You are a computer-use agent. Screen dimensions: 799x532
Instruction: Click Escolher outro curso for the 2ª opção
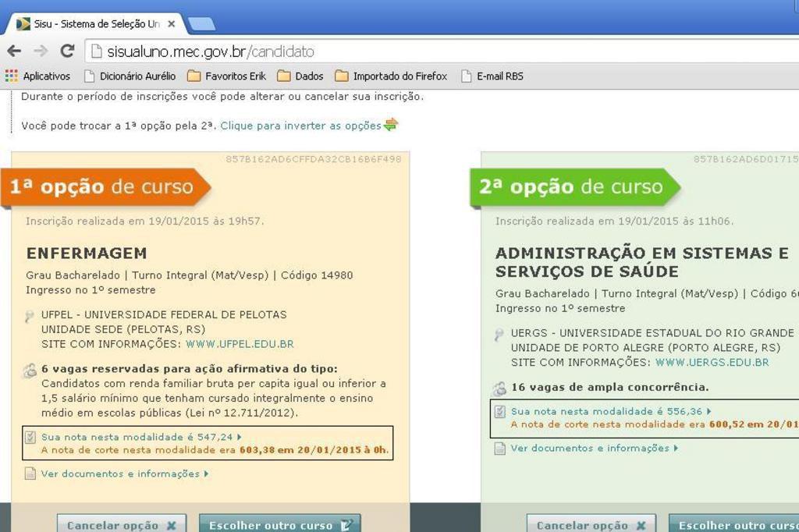point(733,524)
